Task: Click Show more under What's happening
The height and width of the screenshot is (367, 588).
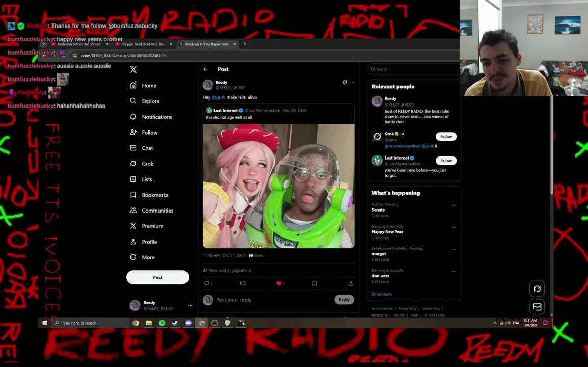Action: [x=381, y=294]
